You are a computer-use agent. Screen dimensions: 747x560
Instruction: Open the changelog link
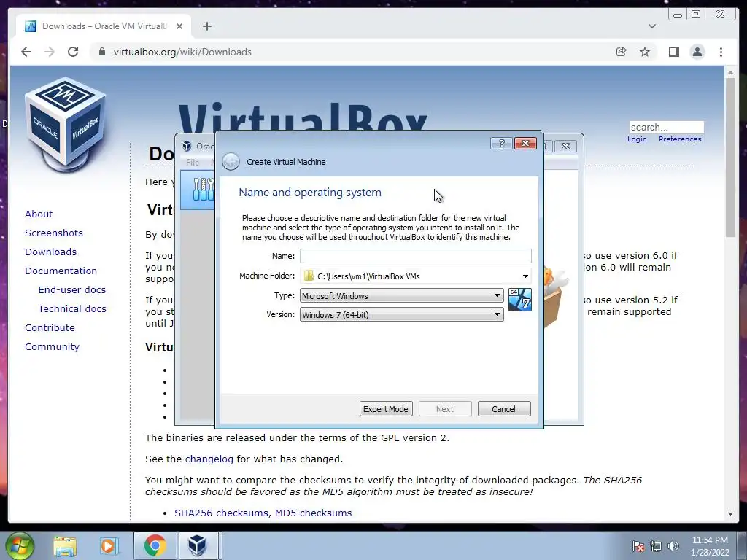pos(209,459)
